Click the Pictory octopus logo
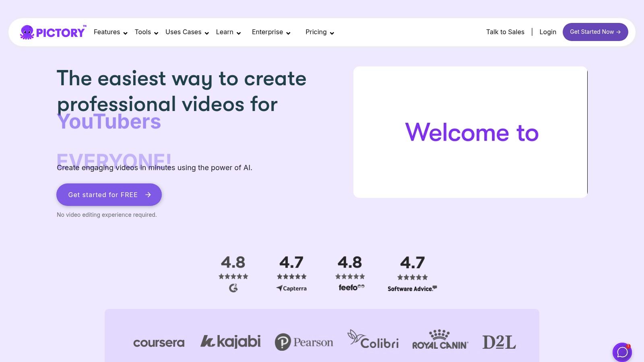The width and height of the screenshot is (644, 362). click(x=53, y=32)
